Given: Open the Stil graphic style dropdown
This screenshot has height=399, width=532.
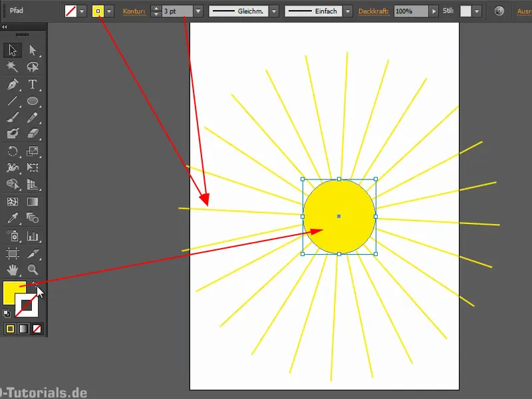Looking at the screenshot, I should tap(477, 11).
